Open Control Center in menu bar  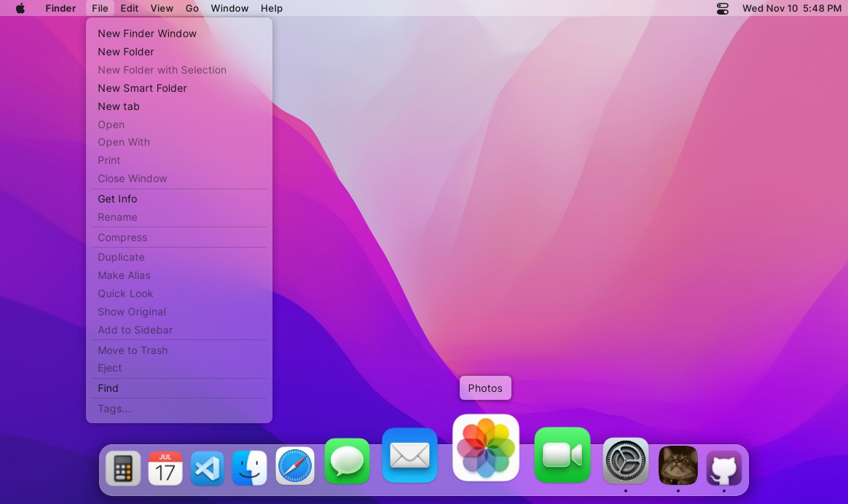(723, 8)
